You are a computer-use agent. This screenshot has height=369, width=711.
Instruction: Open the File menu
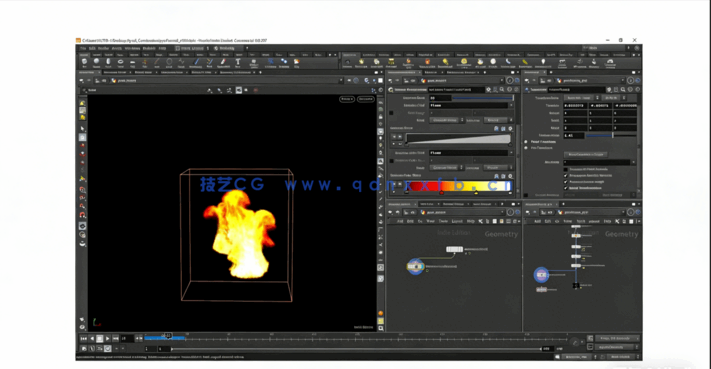point(83,48)
